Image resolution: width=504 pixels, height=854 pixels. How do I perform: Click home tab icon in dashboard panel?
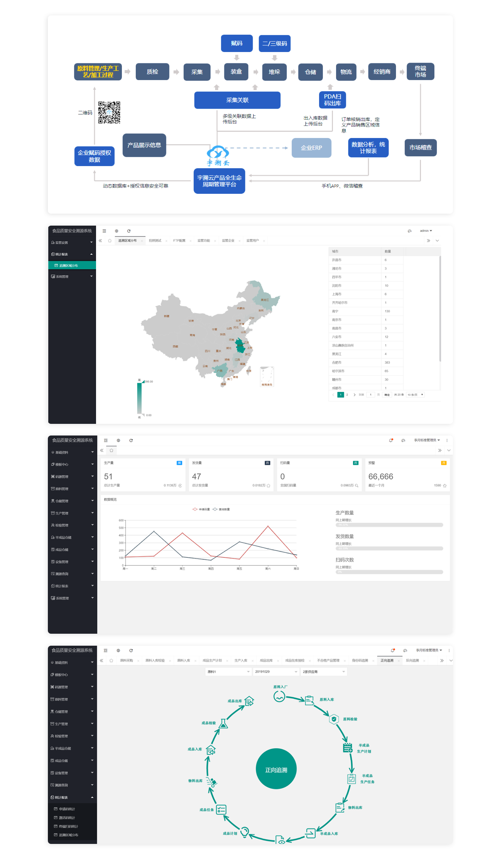click(x=112, y=450)
